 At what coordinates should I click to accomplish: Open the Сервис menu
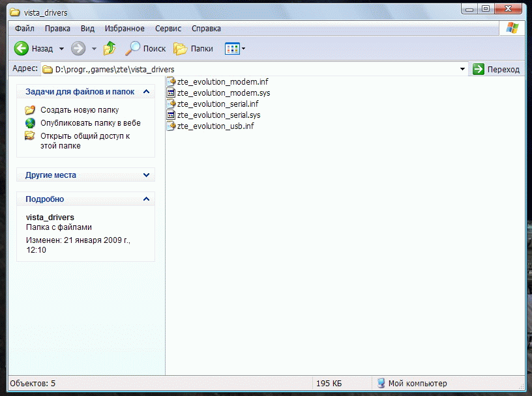coord(168,29)
